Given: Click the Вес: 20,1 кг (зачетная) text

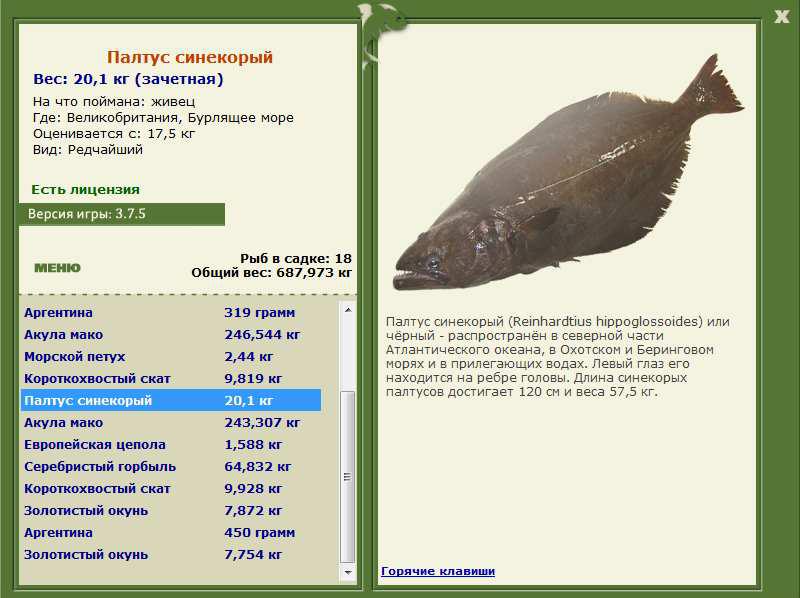Looking at the screenshot, I should point(128,79).
